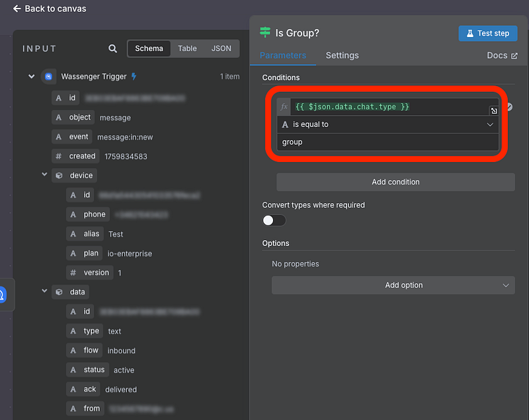Switch to the Settings tab
Viewport: 529px width, 420px height.
pos(342,56)
